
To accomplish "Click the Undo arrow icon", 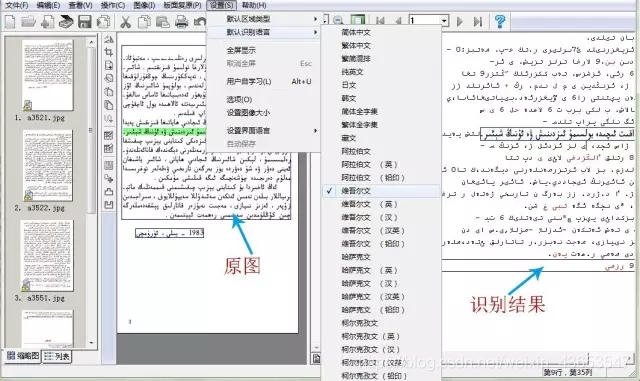I will 200,21.
